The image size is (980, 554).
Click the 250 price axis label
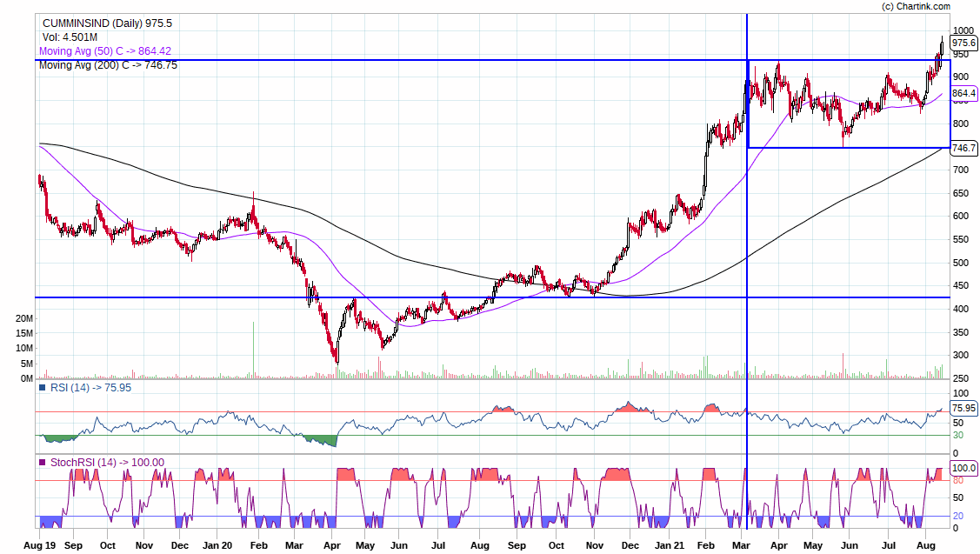pos(961,378)
